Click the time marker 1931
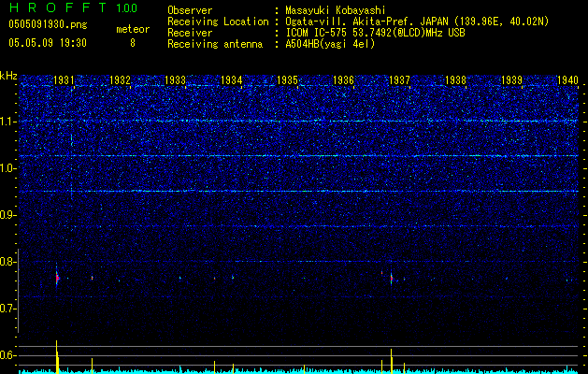Image resolution: width=588 pixels, height=374 pixels. [x=64, y=79]
